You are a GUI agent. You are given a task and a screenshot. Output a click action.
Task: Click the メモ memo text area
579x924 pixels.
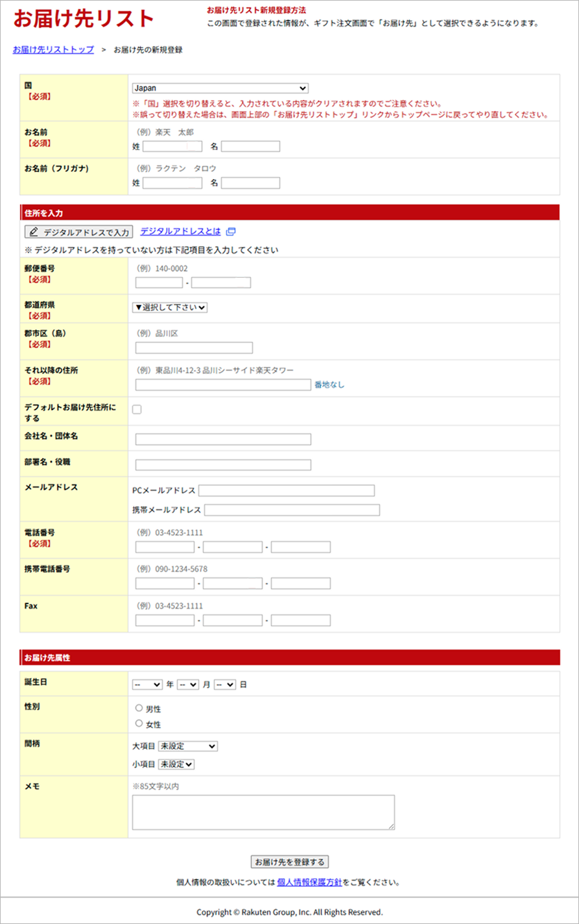(263, 810)
